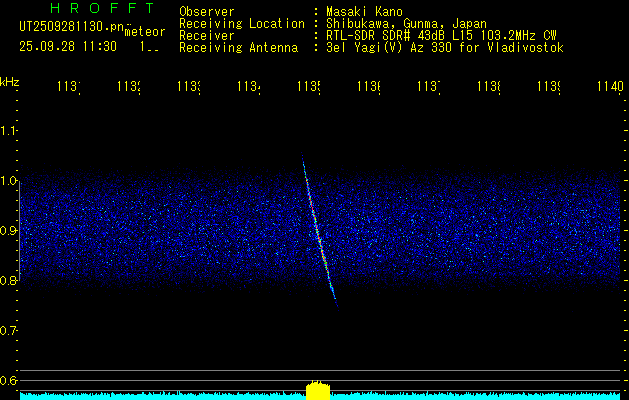Click the 1.0 frequency axis tick
629x400 pixels.
pyautogui.click(x=9, y=181)
